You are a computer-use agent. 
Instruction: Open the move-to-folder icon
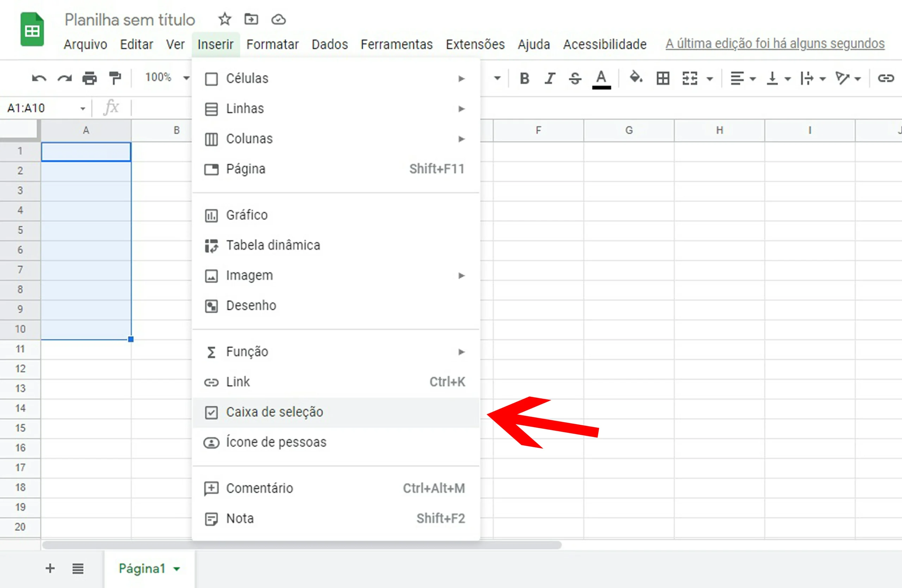click(251, 19)
